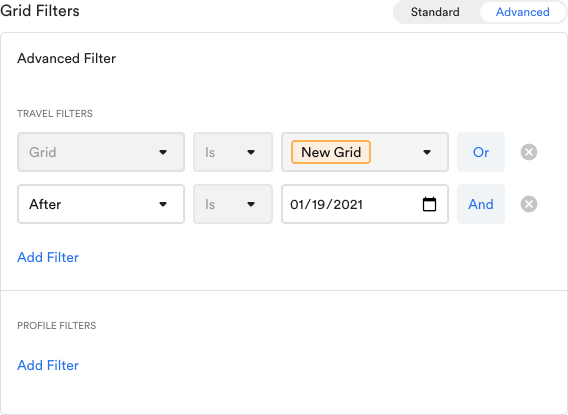The height and width of the screenshot is (415, 568).
Task: Switch to Standard filter mode
Action: point(435,12)
